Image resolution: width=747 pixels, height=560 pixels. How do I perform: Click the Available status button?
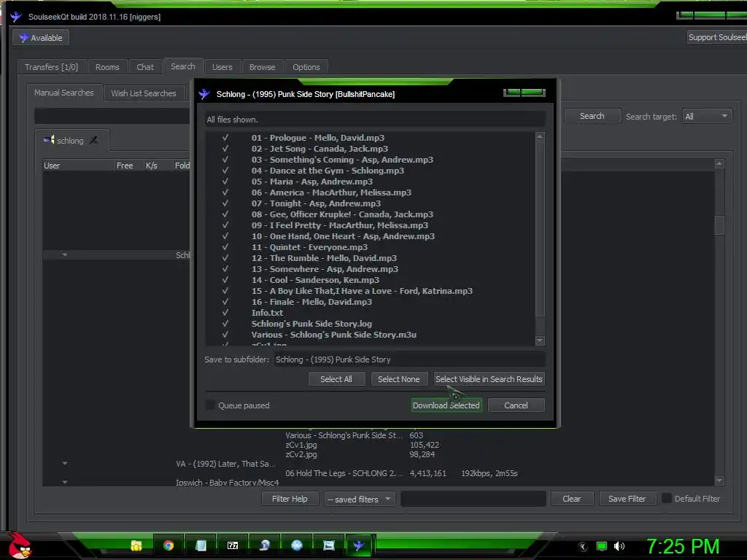[41, 38]
